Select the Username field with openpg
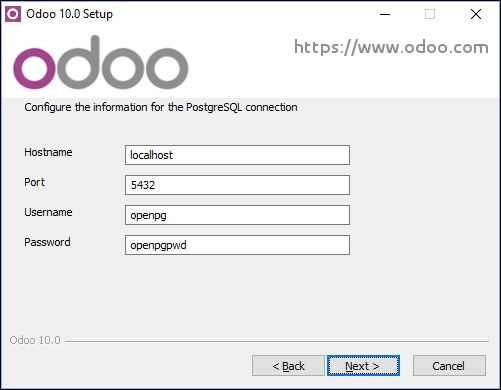This screenshot has height=390, width=501. pos(237,215)
